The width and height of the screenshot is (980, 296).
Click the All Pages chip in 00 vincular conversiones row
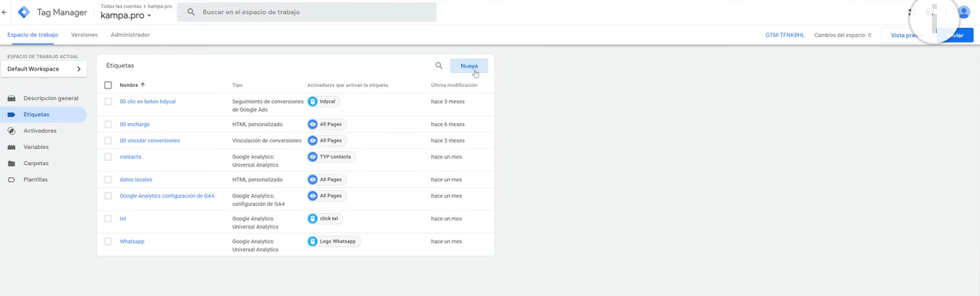point(326,141)
